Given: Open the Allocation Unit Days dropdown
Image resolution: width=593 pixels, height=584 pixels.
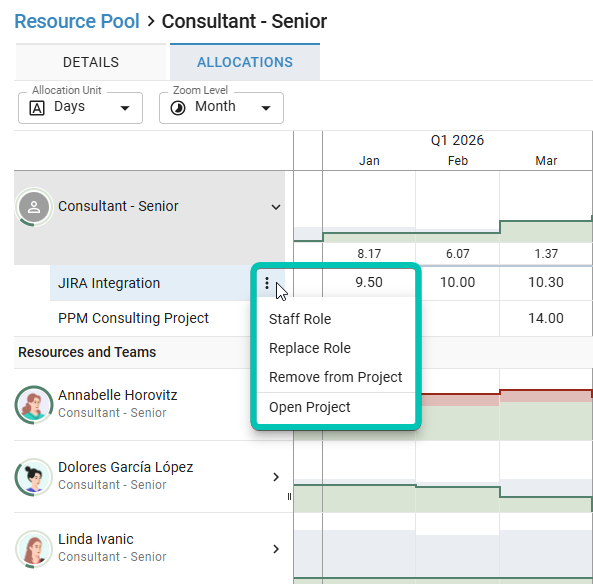Looking at the screenshot, I should (81, 108).
